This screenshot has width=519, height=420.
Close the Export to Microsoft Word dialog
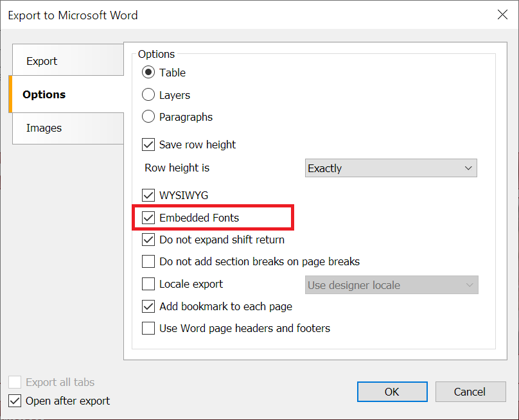(x=502, y=14)
